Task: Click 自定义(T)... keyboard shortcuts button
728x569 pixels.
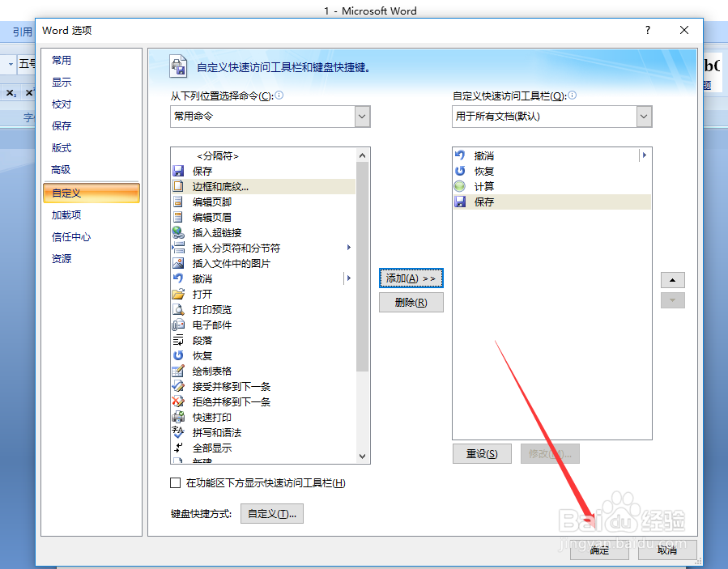Action: click(271, 514)
